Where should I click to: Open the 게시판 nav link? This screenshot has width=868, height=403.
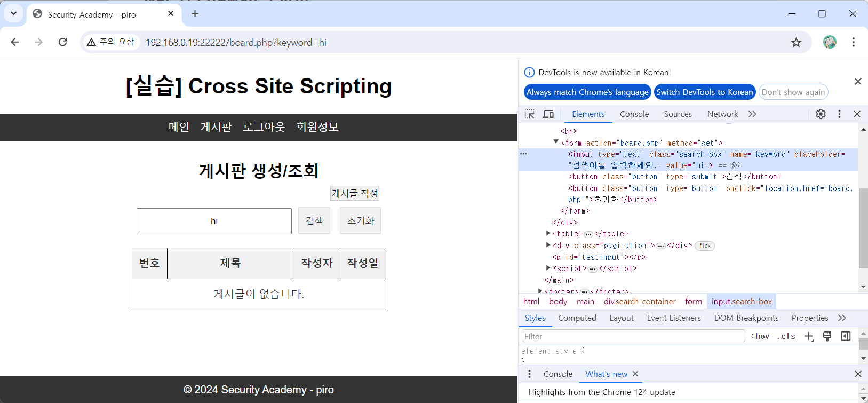pos(216,127)
